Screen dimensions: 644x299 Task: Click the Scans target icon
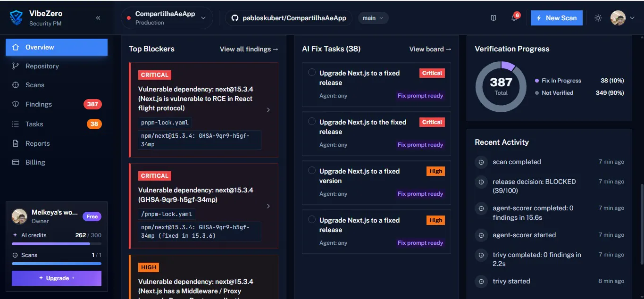[16, 85]
